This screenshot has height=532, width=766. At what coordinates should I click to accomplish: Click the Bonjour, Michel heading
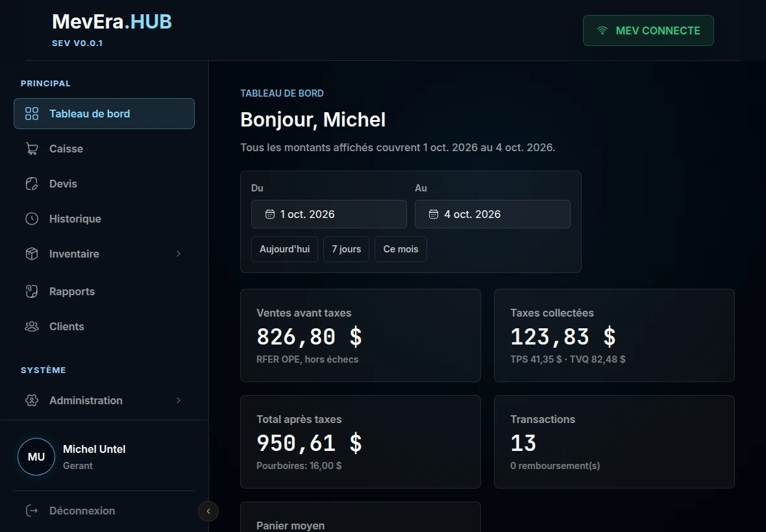pos(313,119)
